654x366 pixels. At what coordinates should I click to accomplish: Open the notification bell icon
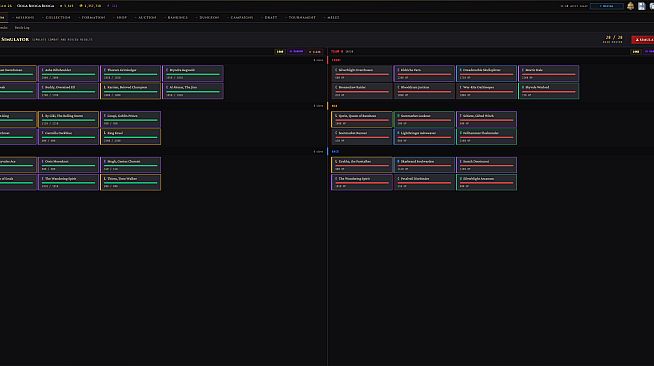(630, 6)
